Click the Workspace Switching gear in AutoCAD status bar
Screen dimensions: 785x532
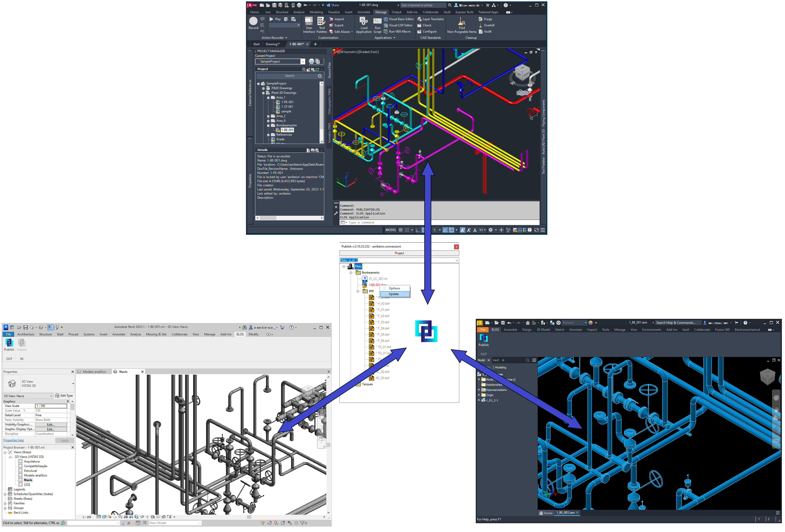(490, 230)
